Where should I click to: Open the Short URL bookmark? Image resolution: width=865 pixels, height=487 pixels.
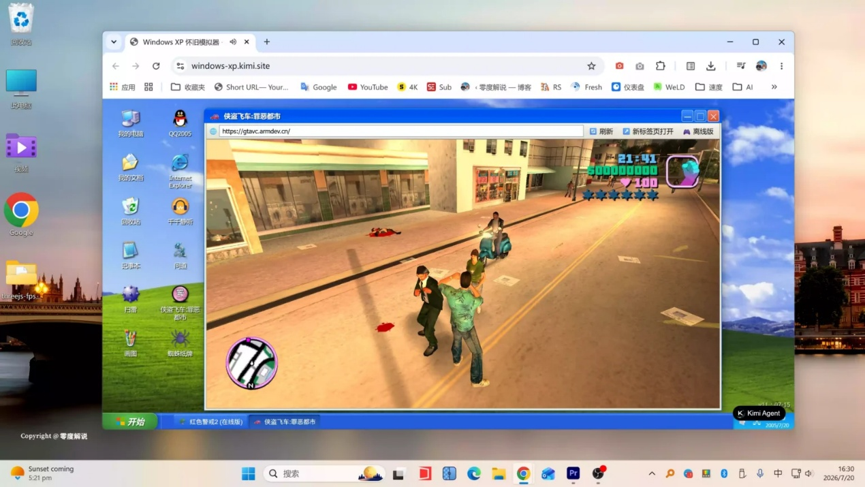pos(252,87)
